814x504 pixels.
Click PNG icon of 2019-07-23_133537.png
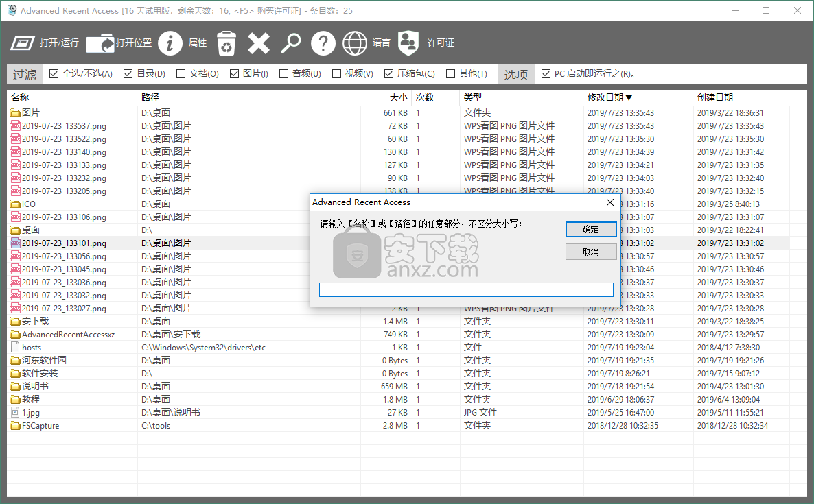(15, 125)
